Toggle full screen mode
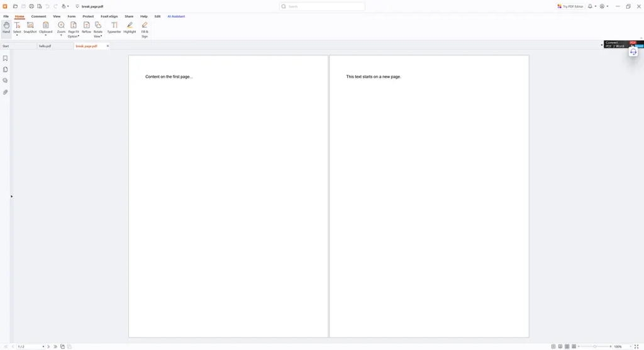The width and height of the screenshot is (644, 350). [636, 347]
